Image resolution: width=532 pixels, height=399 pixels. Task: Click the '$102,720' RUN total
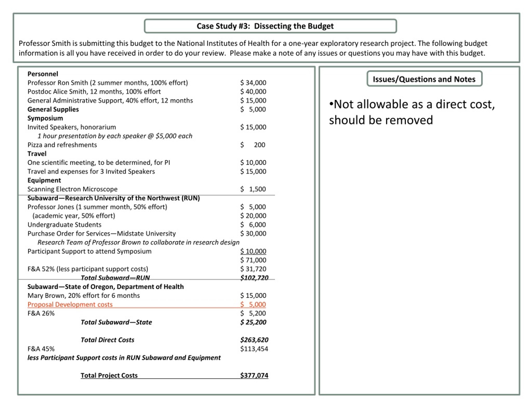click(254, 278)
